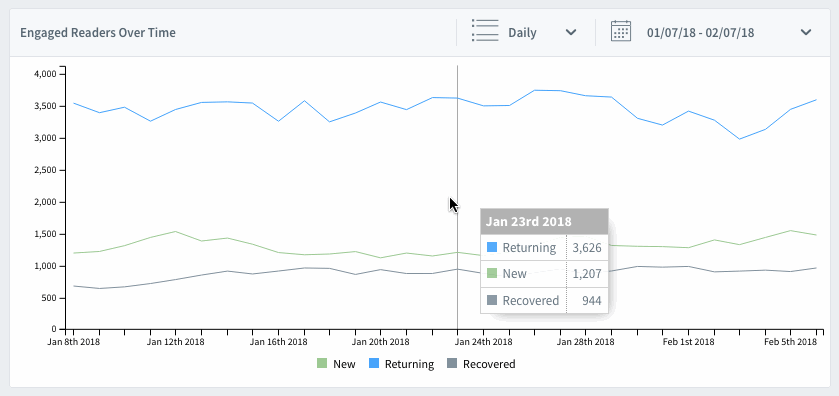Click the blue Returning swatch in the tooltip

(492, 248)
